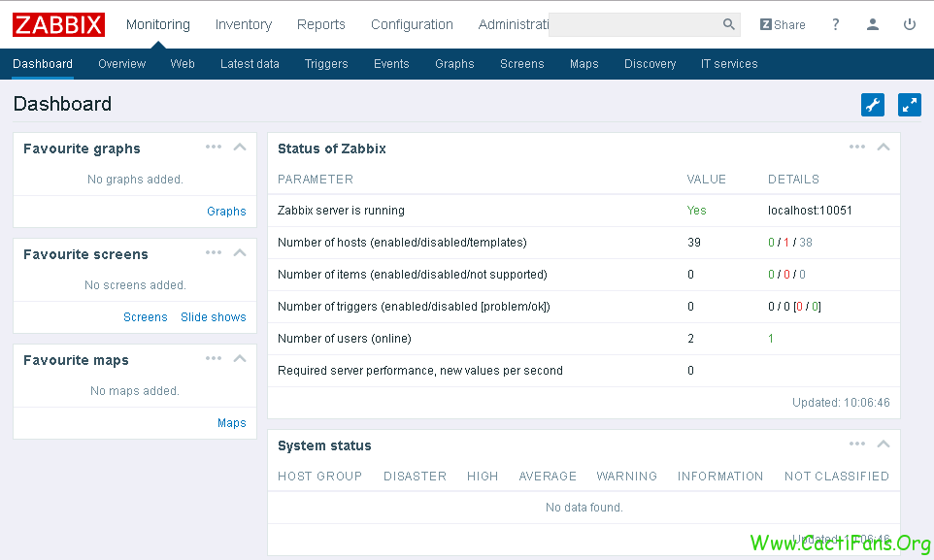Go to the Triggers tab
The image size is (934, 560).
326,64
